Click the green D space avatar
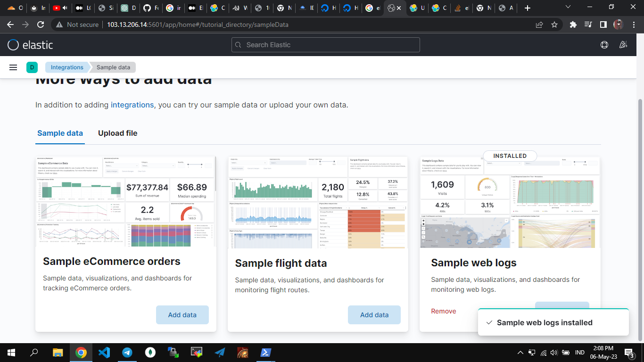Viewport: 644px width, 362px height. (32, 67)
